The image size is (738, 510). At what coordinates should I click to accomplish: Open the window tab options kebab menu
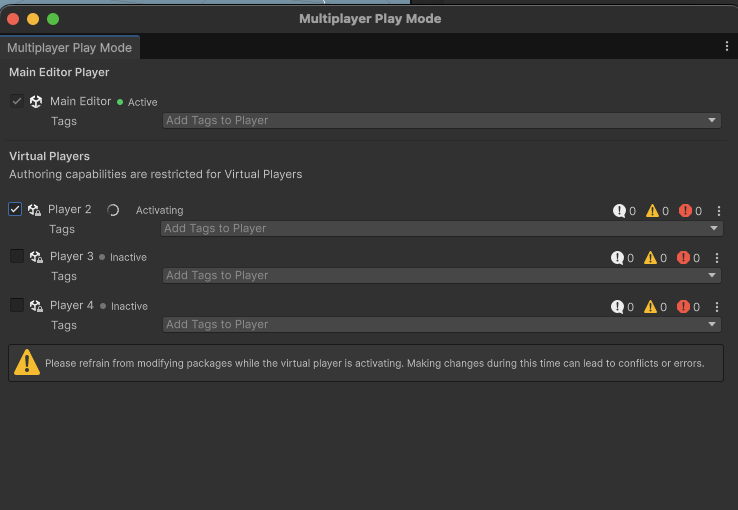tap(727, 46)
